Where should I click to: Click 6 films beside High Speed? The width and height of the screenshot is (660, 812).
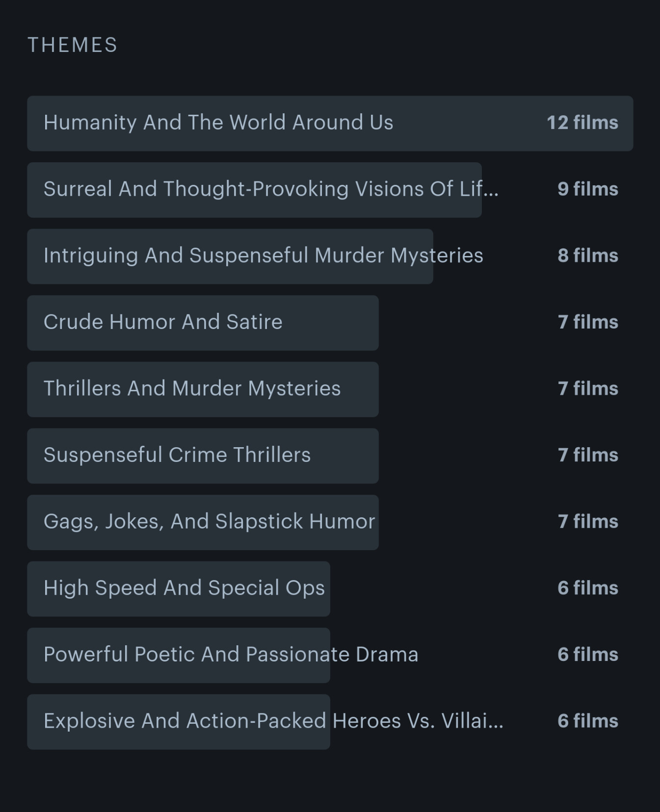point(588,588)
